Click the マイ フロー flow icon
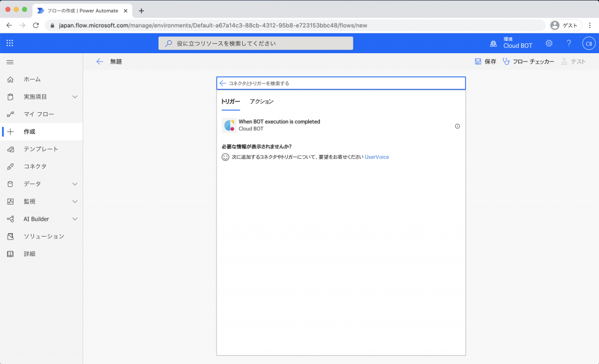Image resolution: width=599 pixels, height=364 pixels. tap(11, 114)
